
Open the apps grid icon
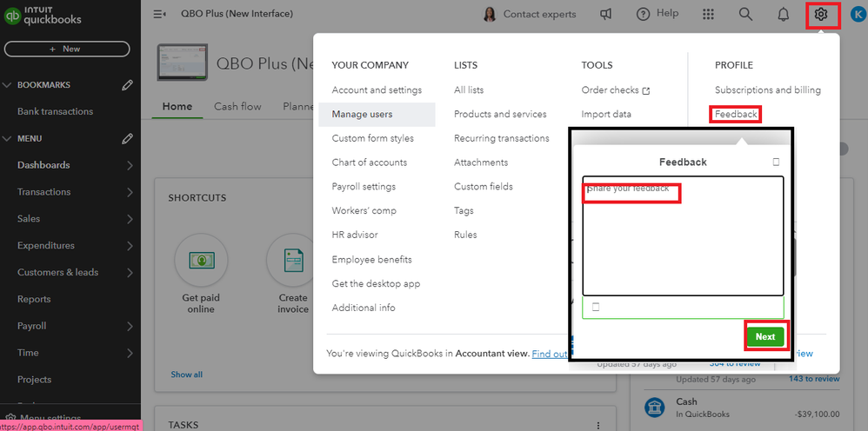pyautogui.click(x=708, y=15)
